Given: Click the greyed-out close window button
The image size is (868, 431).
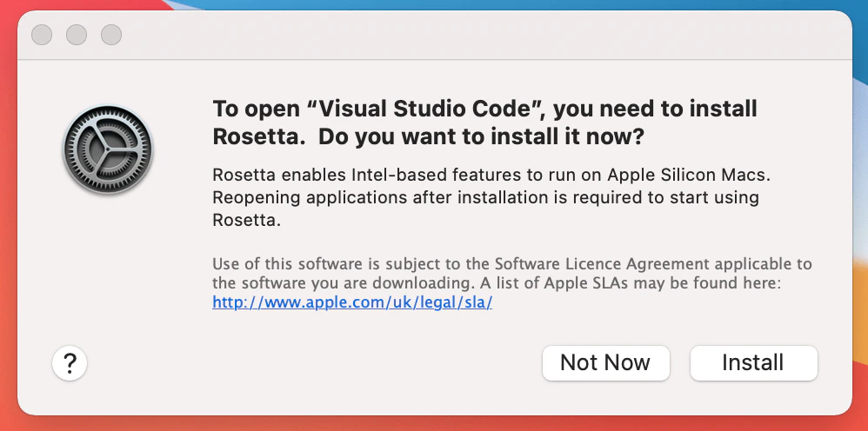Looking at the screenshot, I should (42, 35).
